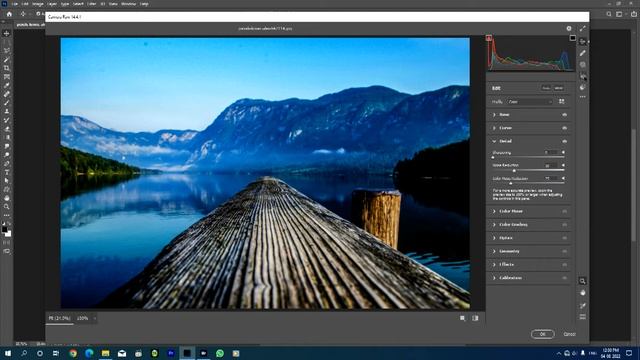Open Photoshop Image menu

pyautogui.click(x=38, y=4)
